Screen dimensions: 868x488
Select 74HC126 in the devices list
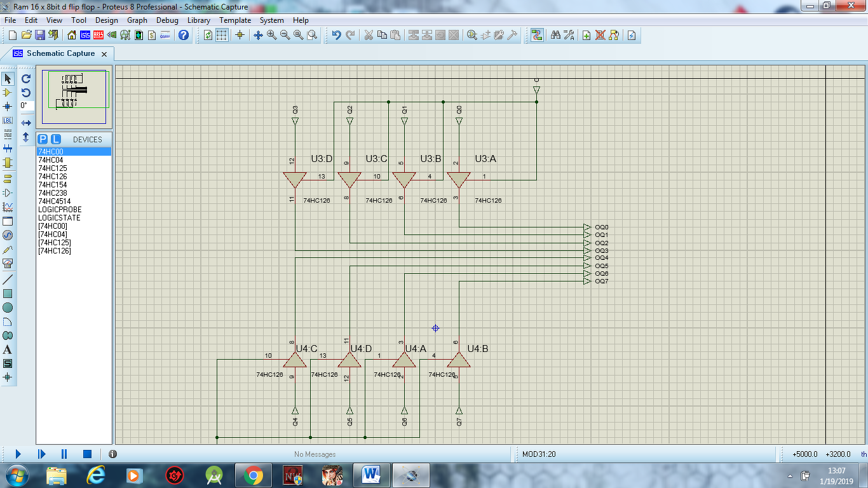(x=53, y=177)
